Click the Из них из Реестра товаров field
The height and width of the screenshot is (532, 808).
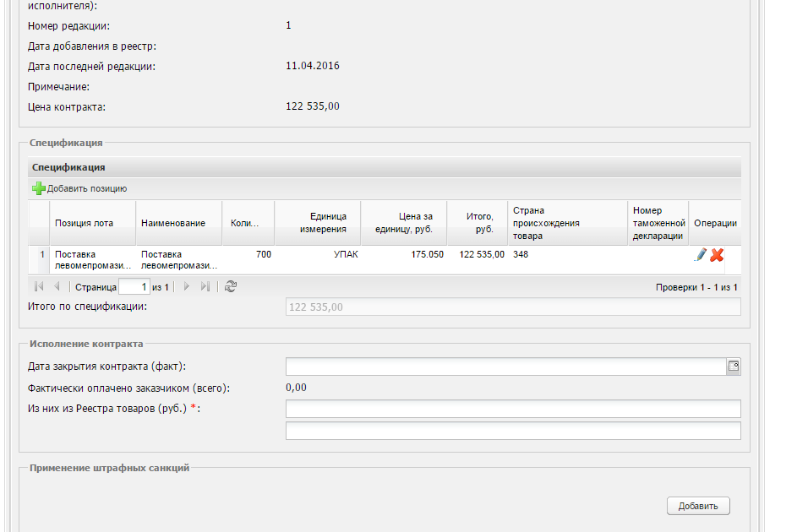point(513,410)
